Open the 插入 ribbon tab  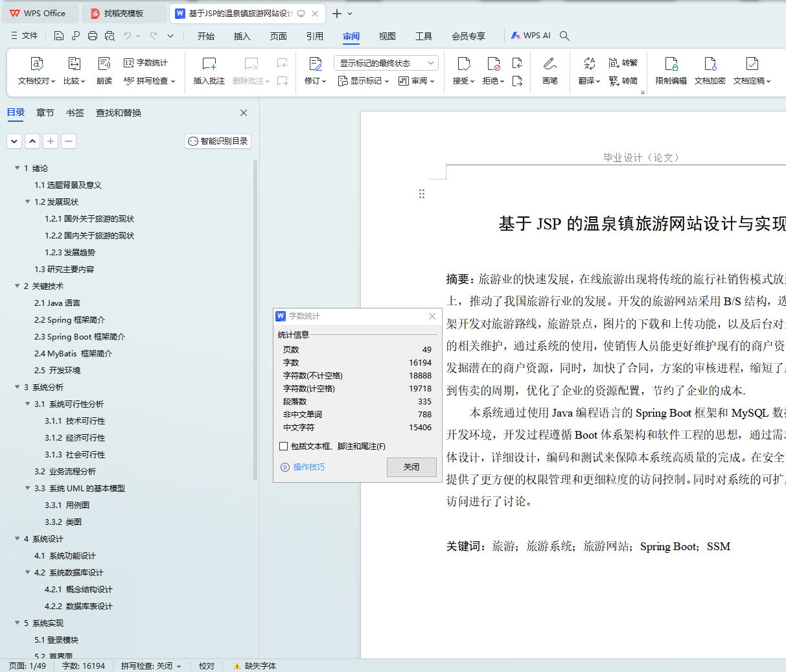pyautogui.click(x=242, y=36)
